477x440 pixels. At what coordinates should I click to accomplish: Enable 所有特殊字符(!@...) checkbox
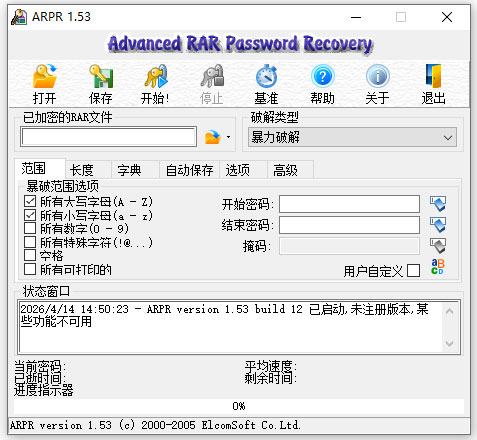[x=30, y=242]
